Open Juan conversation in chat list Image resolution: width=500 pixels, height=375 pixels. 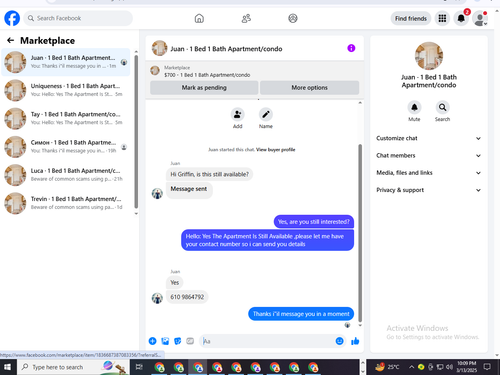coord(66,62)
